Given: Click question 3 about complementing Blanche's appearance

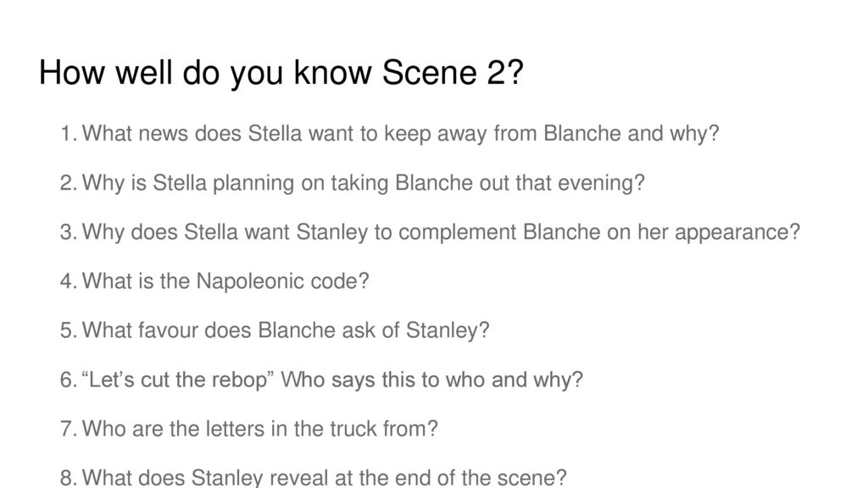Looking at the screenshot, I should pos(430,232).
